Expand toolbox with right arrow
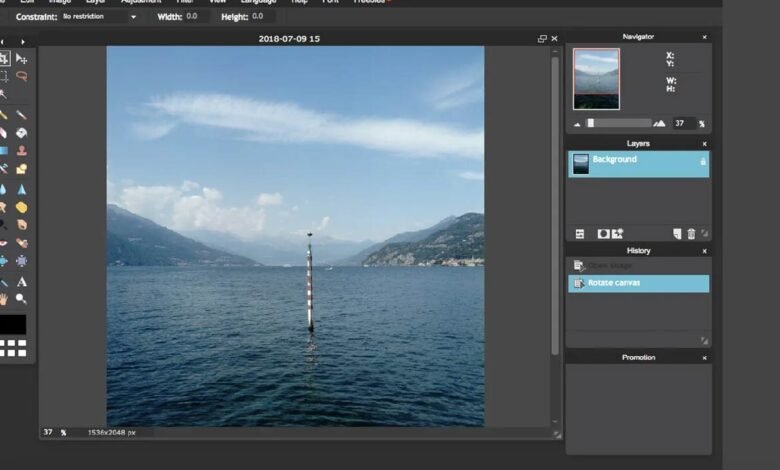The height and width of the screenshot is (470, 780). point(22,42)
